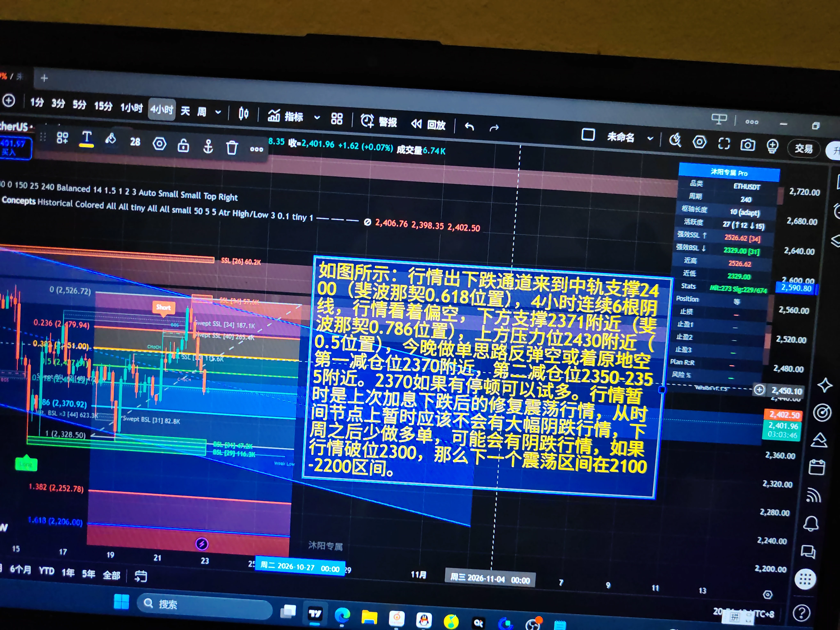Click the 交易 trade button
Screen dimensions: 840x630
pos(804,148)
